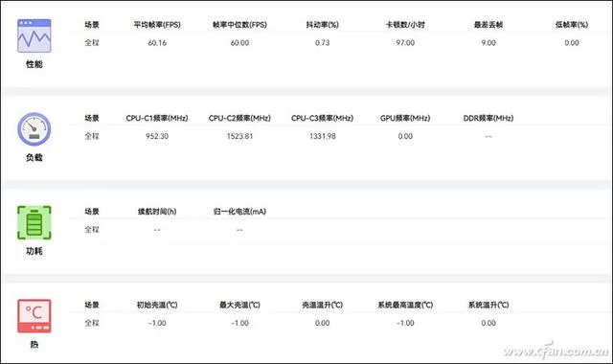Click the 卡顿数/小时 column header
Screen dimensions: 613x364
tap(405, 25)
